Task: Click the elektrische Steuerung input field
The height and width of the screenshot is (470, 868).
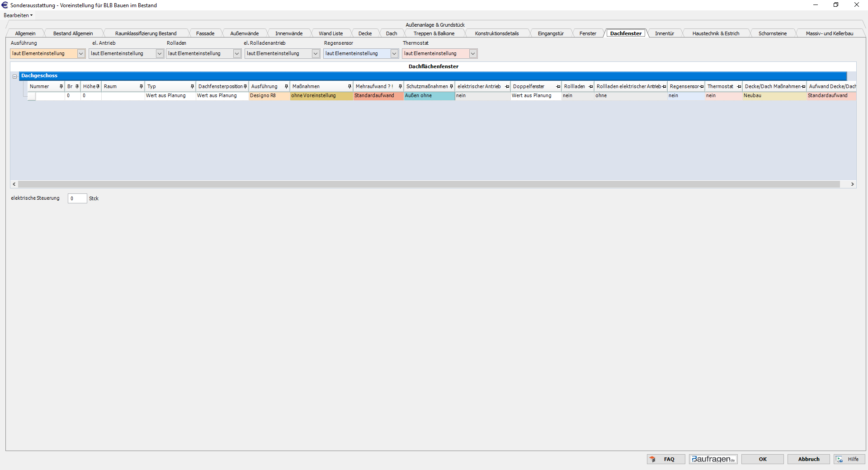Action: [77, 198]
